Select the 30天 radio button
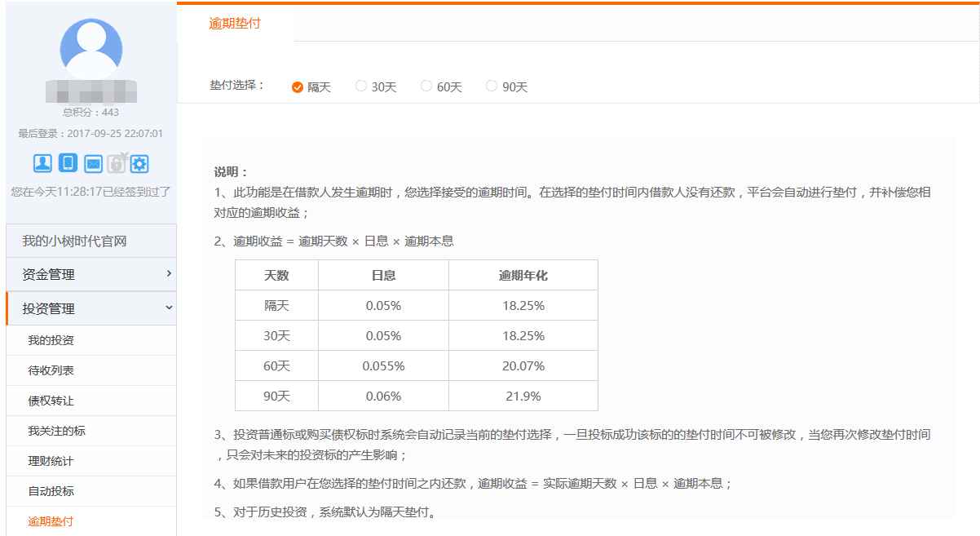 (x=361, y=86)
